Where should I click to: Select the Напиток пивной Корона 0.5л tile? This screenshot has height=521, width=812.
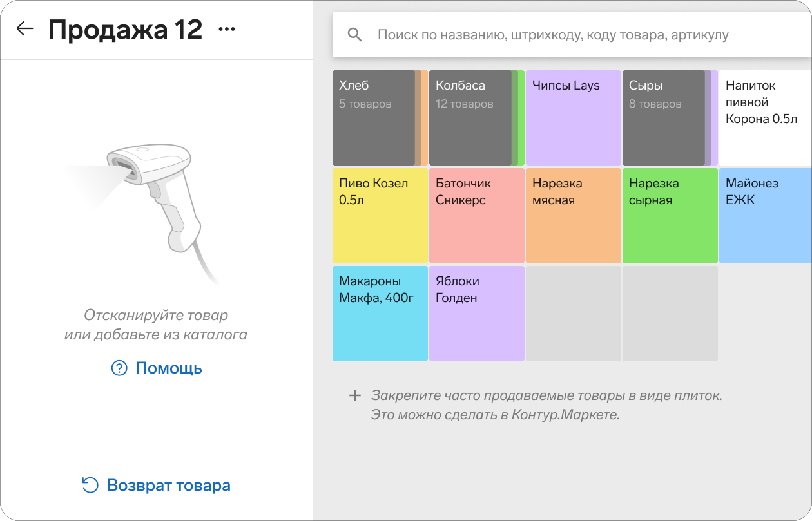pyautogui.click(x=765, y=118)
